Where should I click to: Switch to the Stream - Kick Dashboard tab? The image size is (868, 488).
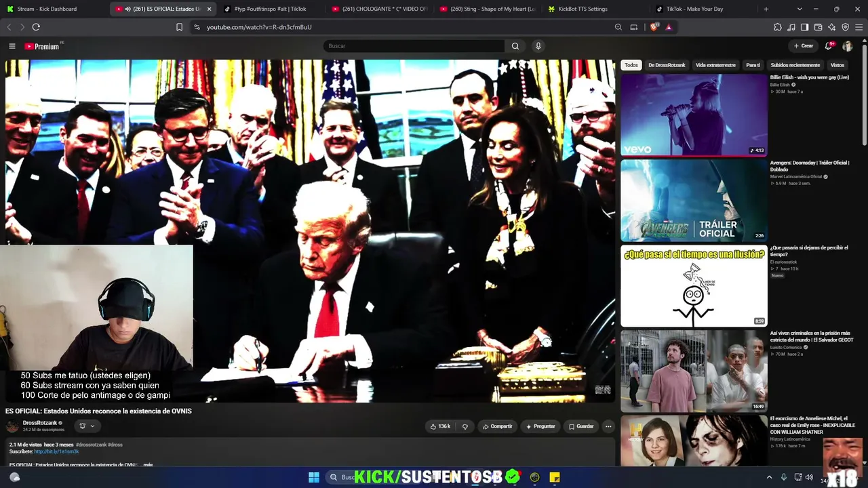pyautogui.click(x=54, y=9)
